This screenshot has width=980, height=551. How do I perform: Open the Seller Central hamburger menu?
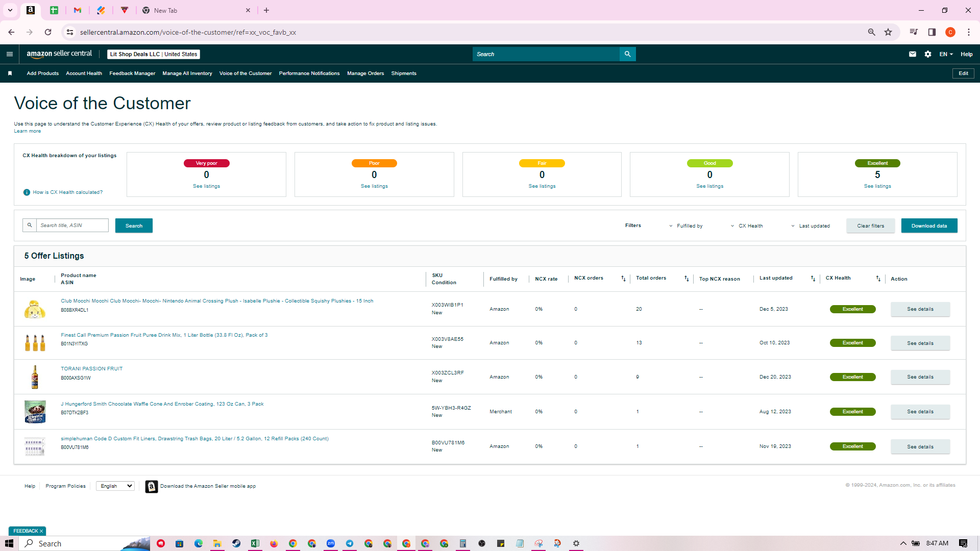[10, 54]
